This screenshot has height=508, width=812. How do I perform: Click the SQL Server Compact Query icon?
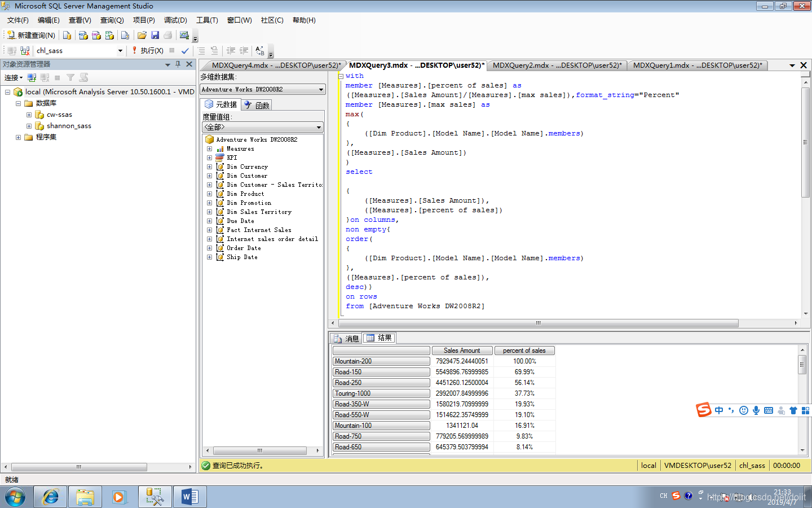click(x=125, y=35)
